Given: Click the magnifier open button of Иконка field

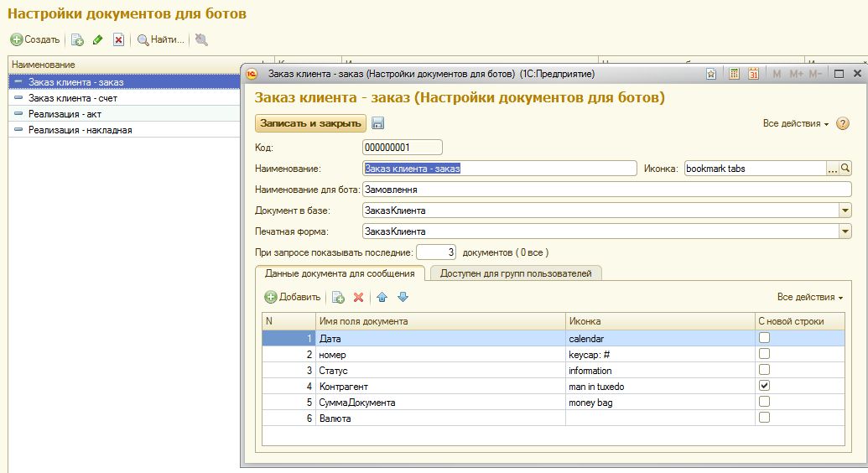Looking at the screenshot, I should [845, 169].
